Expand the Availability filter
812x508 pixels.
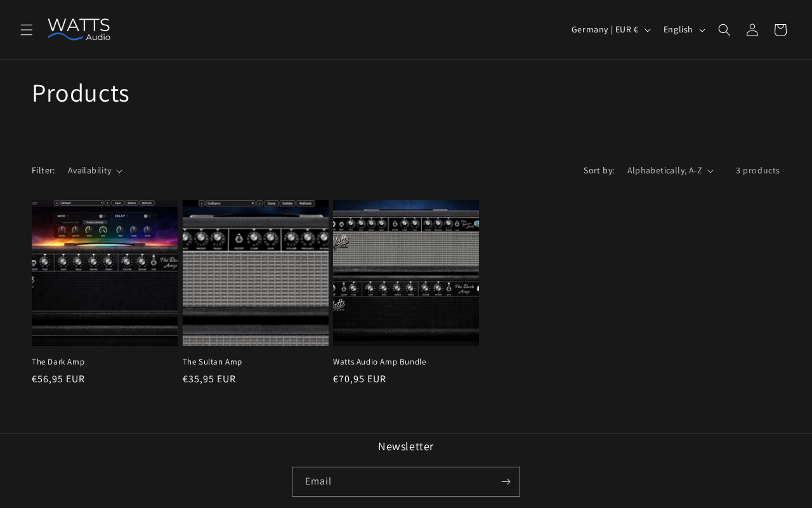coord(95,171)
